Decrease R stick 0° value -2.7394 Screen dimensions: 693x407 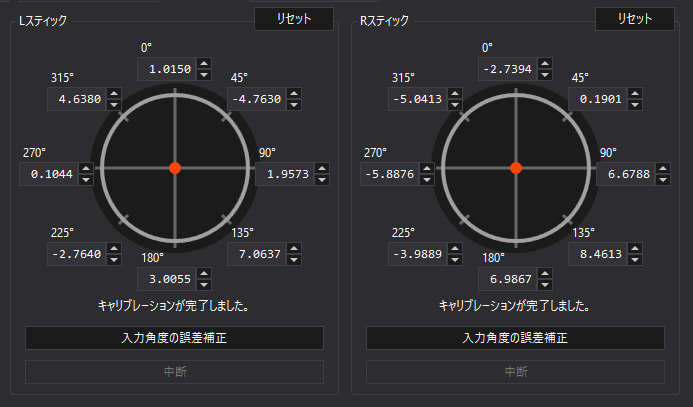[545, 75]
